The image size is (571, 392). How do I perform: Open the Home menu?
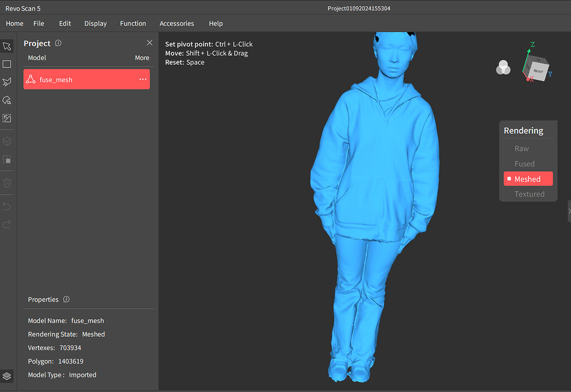pyautogui.click(x=14, y=23)
